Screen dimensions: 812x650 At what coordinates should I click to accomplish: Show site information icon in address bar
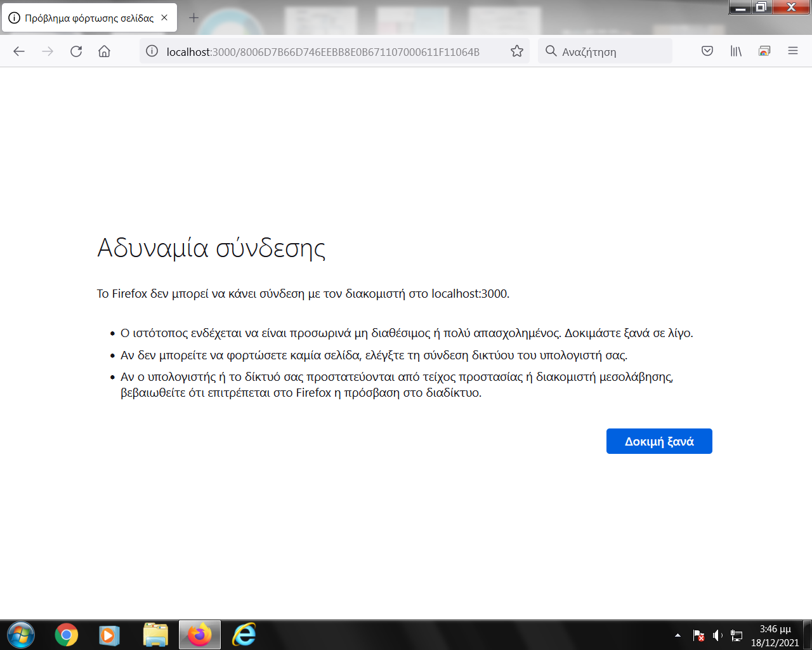click(152, 51)
